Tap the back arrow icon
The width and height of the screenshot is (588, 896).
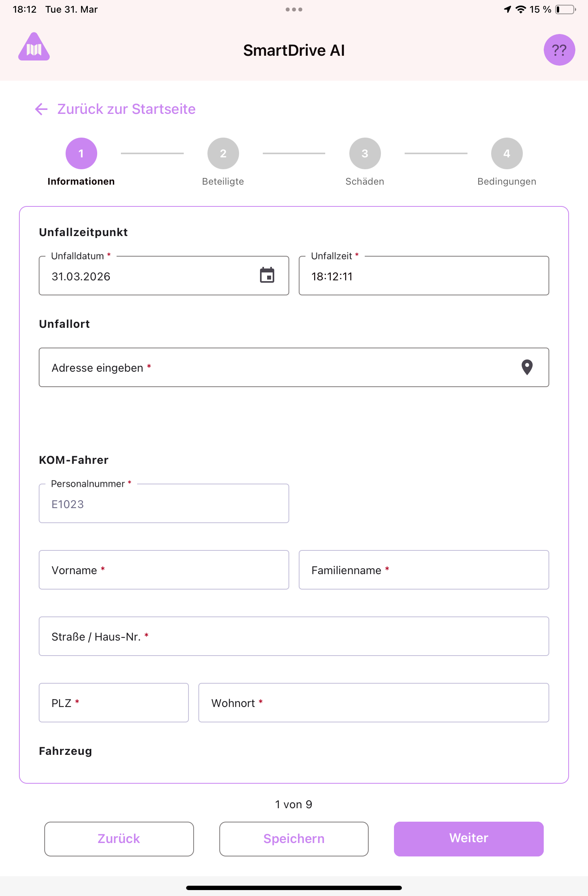(x=41, y=109)
